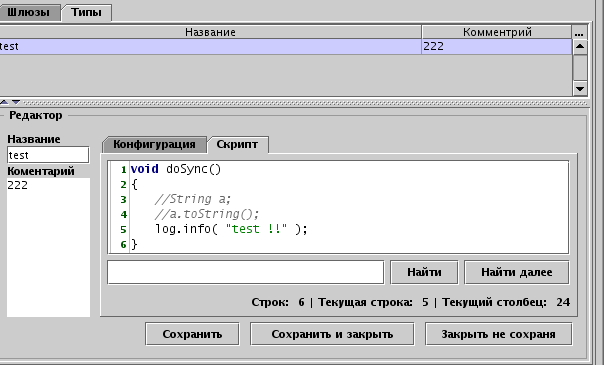Open the Конфигурация tab

(x=154, y=145)
